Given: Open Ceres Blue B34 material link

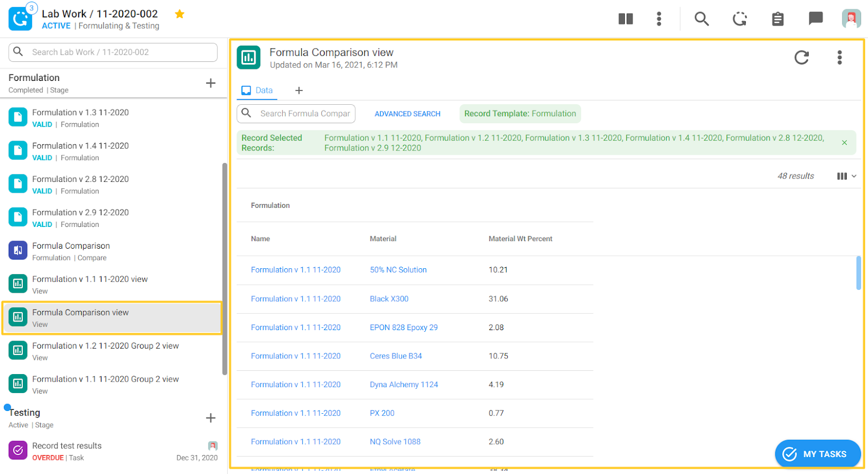Looking at the screenshot, I should [x=396, y=356].
